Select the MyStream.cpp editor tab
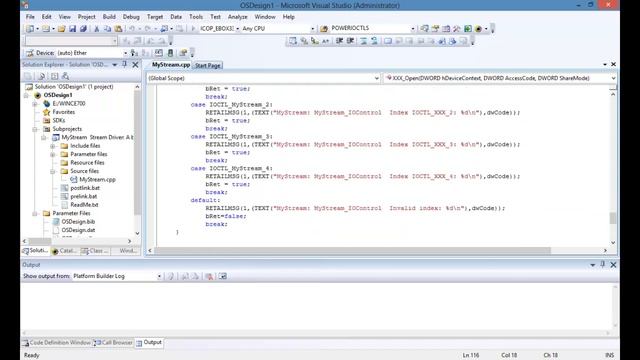The image size is (640, 360). click(171, 65)
